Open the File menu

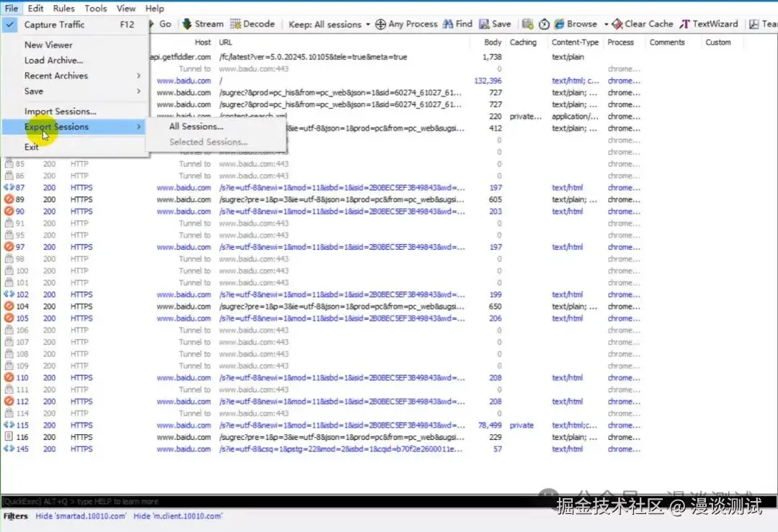click(x=11, y=9)
